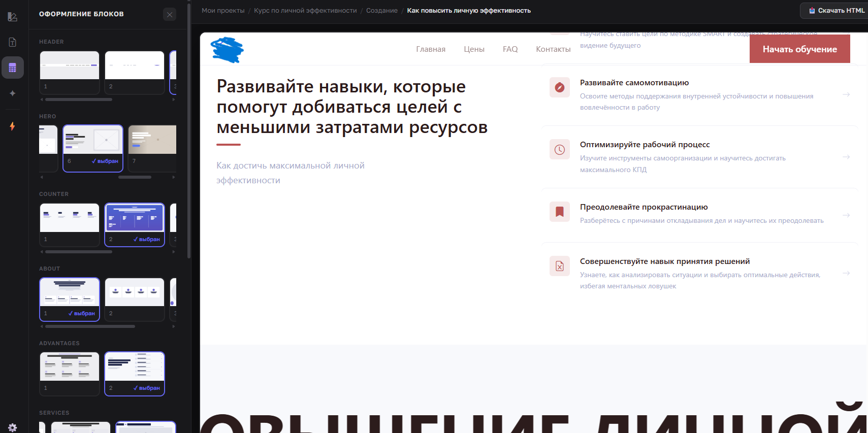Select Header block design 1

[x=70, y=73]
